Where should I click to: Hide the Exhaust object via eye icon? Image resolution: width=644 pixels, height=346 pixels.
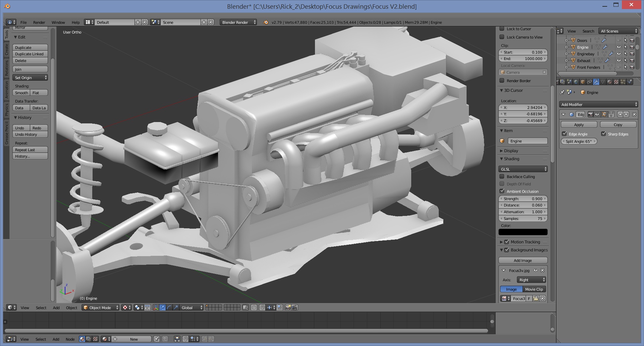point(619,61)
